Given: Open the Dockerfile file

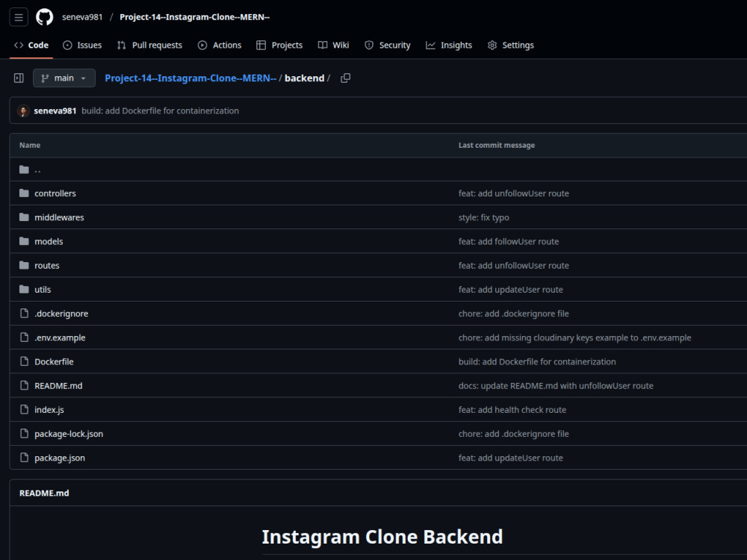Looking at the screenshot, I should coord(54,361).
